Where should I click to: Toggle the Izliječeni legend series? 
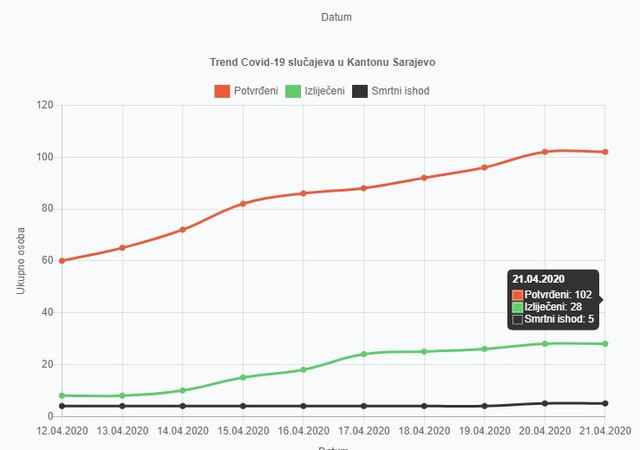(x=315, y=91)
